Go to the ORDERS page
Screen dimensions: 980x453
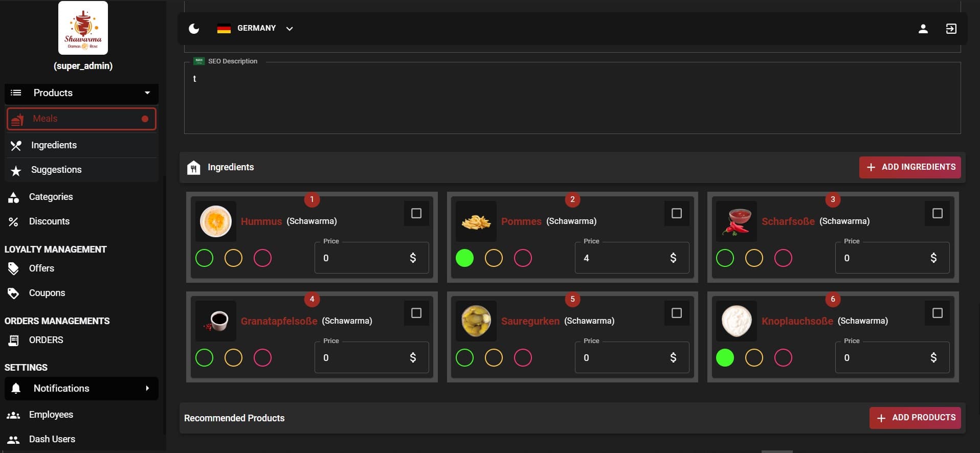pyautogui.click(x=46, y=340)
